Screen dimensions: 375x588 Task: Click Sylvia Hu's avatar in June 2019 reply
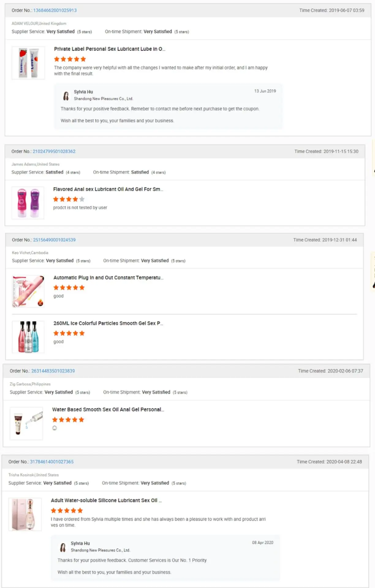pyautogui.click(x=66, y=96)
